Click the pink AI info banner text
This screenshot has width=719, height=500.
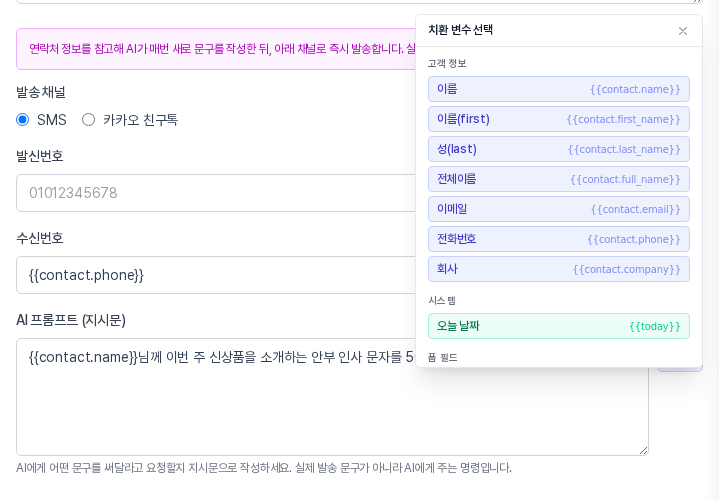click(222, 49)
